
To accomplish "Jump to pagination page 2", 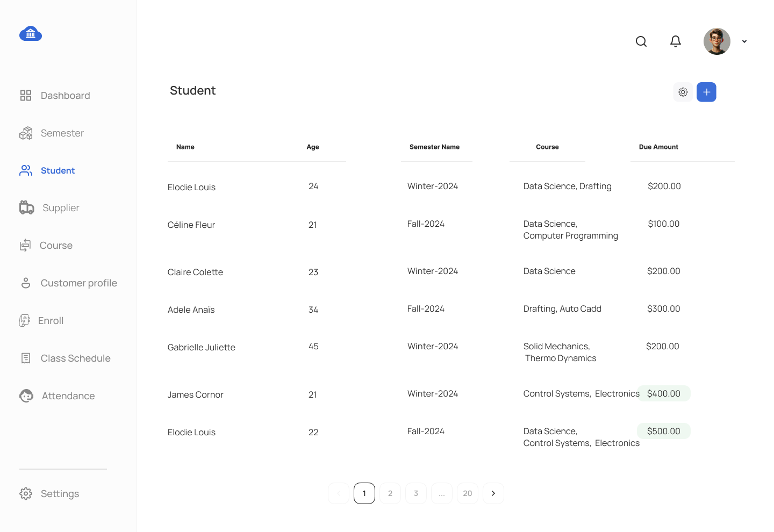I will [x=390, y=493].
